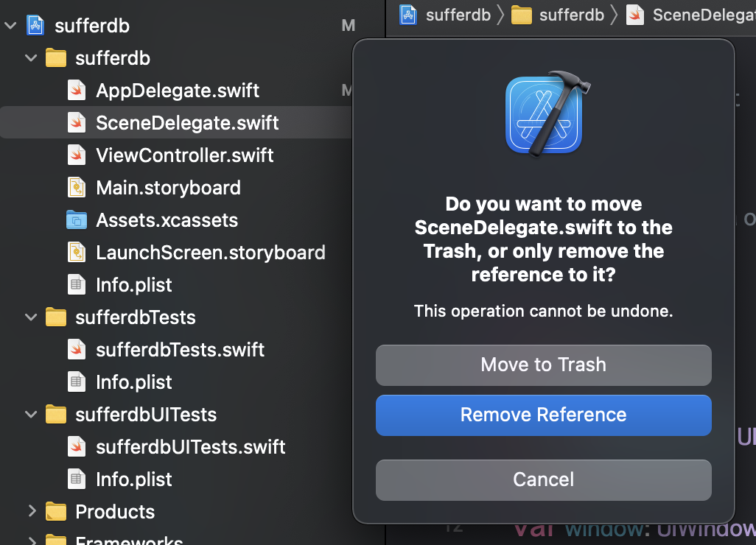The width and height of the screenshot is (756, 545).
Task: Select the top-level sufferdb project label
Action: 92,26
